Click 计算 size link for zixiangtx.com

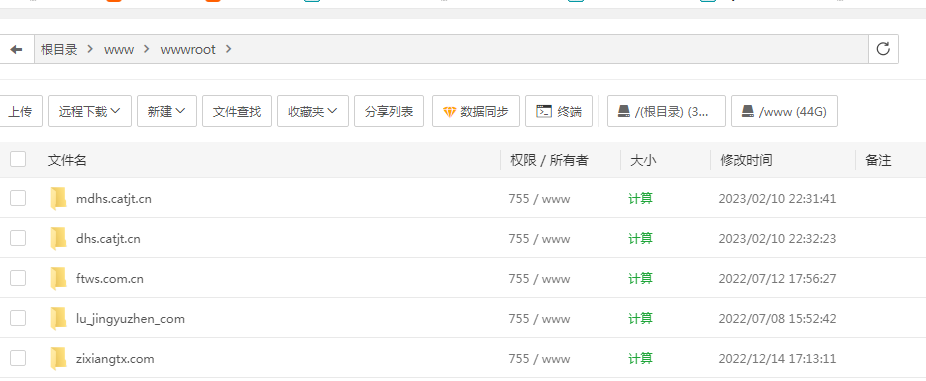[x=640, y=359]
